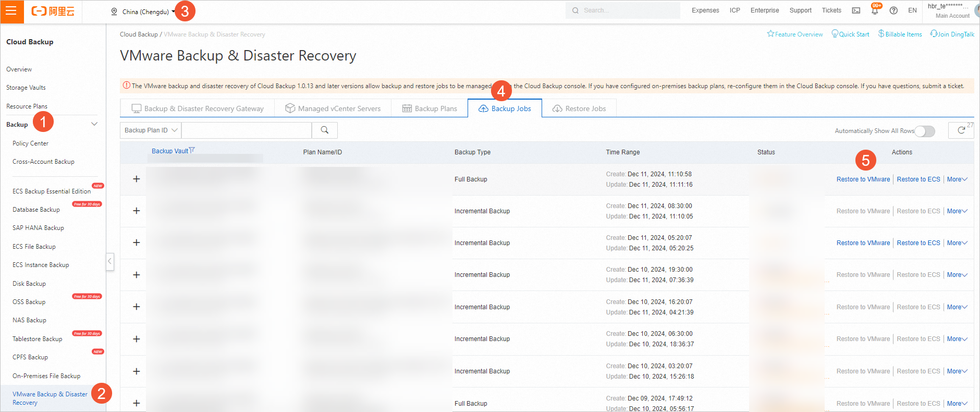Click Restore to VMware for Dec 11 11:10:58 job
This screenshot has height=412, width=980.
(863, 179)
